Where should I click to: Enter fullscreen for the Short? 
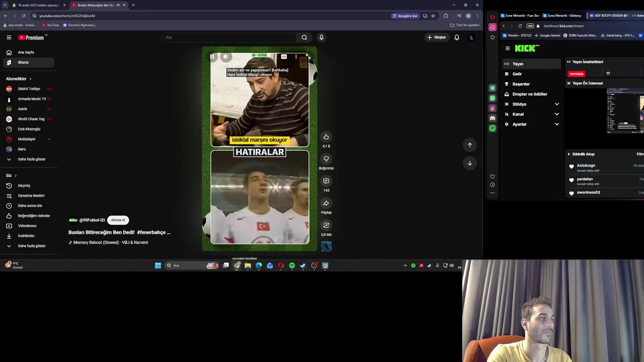307,57
